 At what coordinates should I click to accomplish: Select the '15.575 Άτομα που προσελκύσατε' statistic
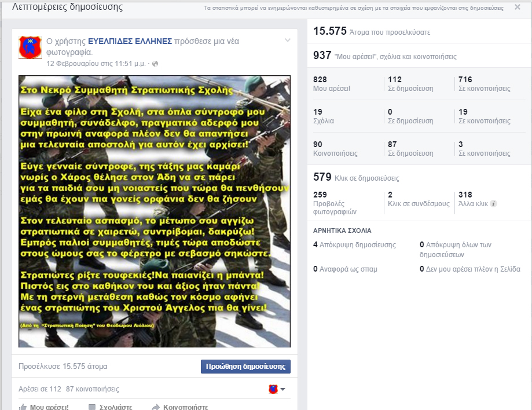(x=372, y=31)
